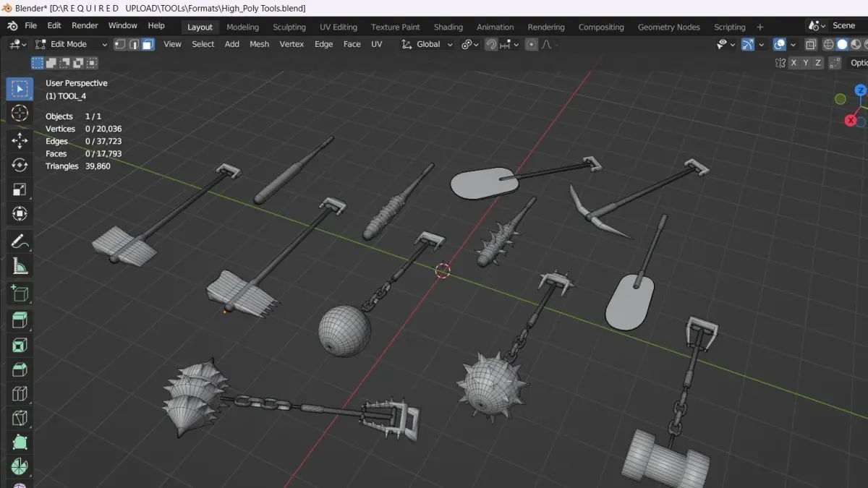The image size is (868, 488).
Task: Pick the Inset Faces tool
Action: click(x=20, y=345)
